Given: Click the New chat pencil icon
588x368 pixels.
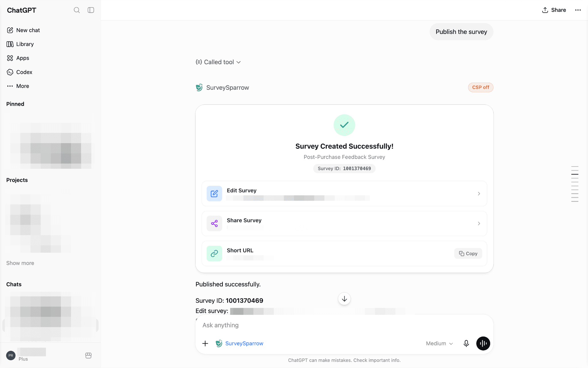Looking at the screenshot, I should pos(10,30).
